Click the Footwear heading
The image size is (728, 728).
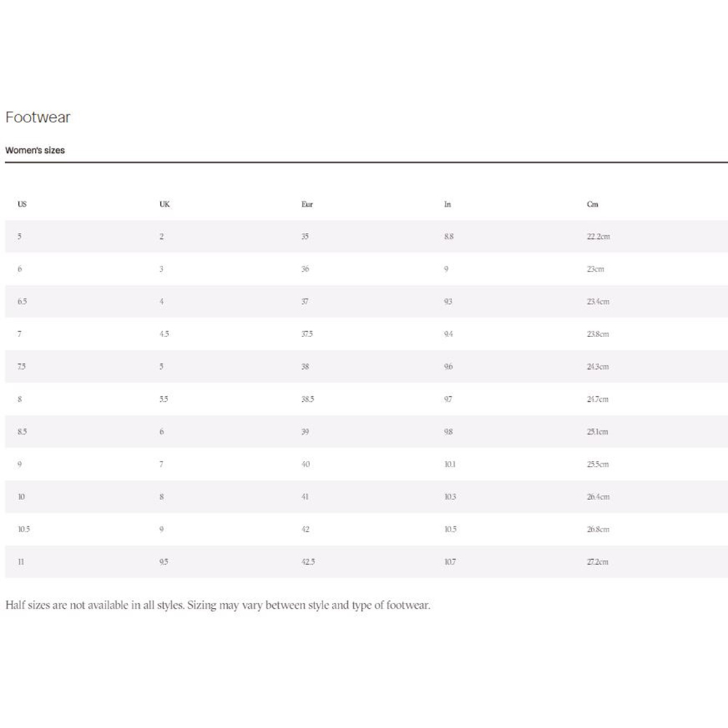(38, 117)
